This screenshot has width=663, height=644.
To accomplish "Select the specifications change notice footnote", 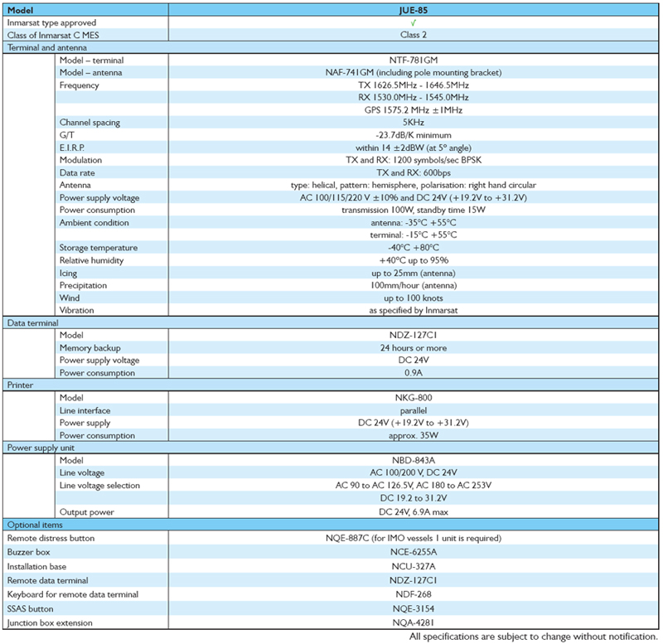I will [x=533, y=637].
